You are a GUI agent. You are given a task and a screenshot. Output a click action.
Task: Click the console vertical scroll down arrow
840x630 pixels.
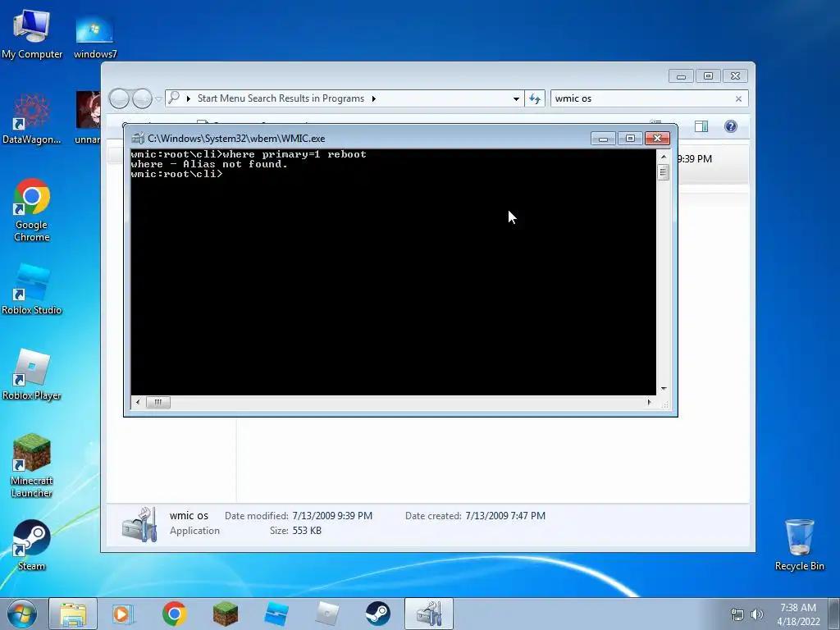664,389
